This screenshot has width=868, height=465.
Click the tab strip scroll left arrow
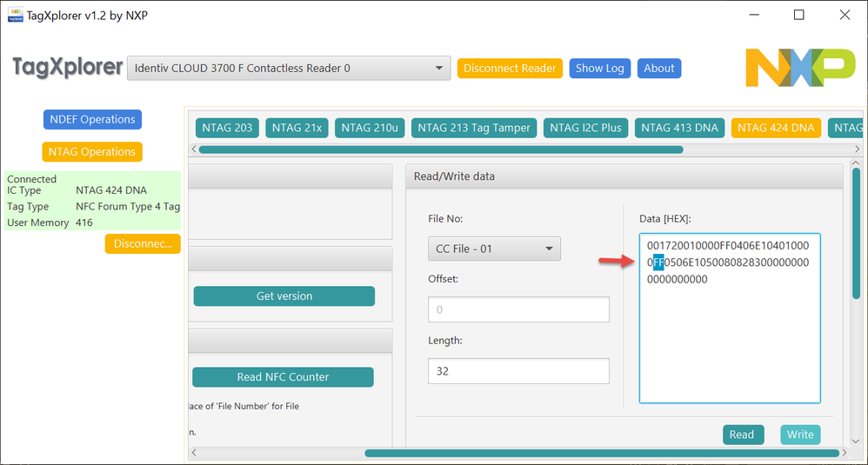point(194,149)
